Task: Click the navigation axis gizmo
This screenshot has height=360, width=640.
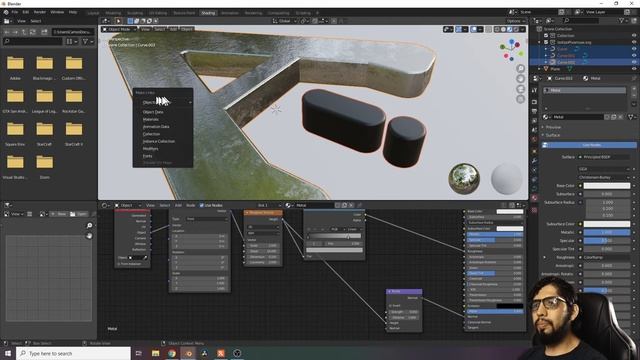Action: click(x=511, y=50)
